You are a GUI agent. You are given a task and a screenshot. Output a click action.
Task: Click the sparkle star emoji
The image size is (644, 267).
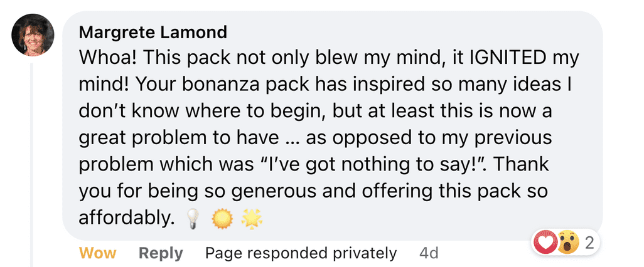(252, 219)
